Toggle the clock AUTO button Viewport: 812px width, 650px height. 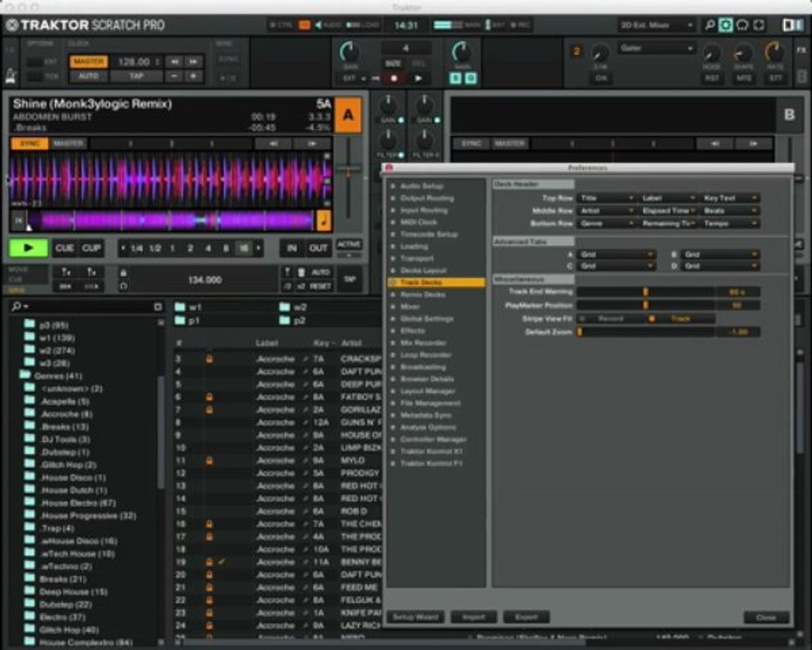[x=88, y=76]
